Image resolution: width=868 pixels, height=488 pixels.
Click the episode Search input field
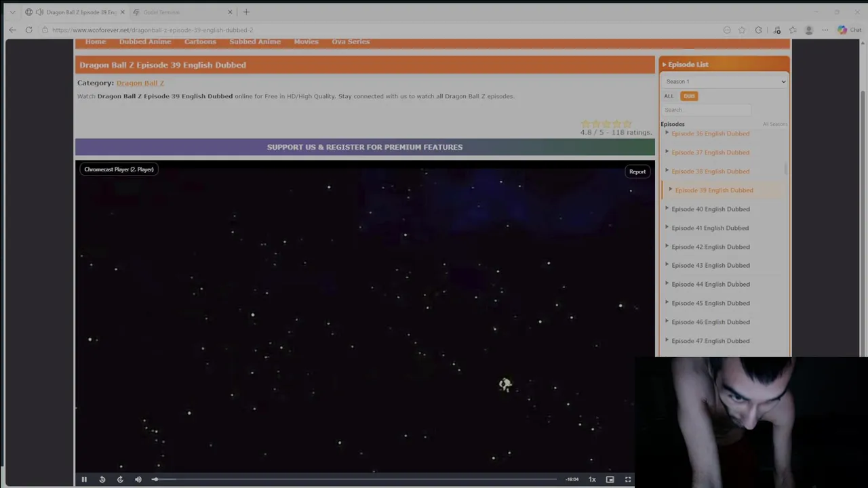pyautogui.click(x=707, y=110)
